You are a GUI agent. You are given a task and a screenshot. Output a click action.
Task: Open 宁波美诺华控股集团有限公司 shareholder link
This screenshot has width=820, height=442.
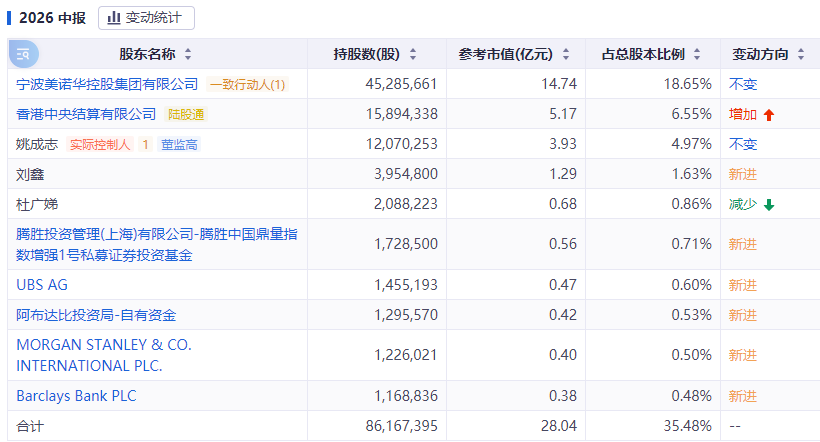[107, 84]
